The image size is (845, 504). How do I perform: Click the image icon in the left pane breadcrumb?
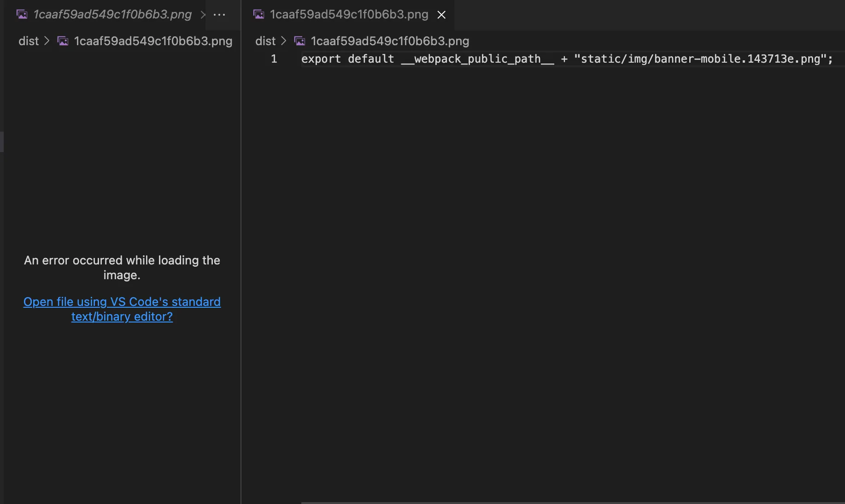[63, 41]
